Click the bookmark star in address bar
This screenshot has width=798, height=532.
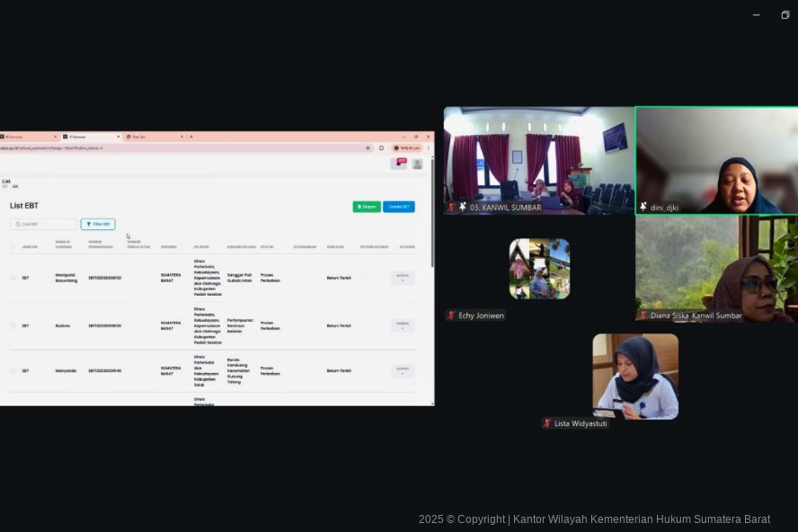click(368, 148)
